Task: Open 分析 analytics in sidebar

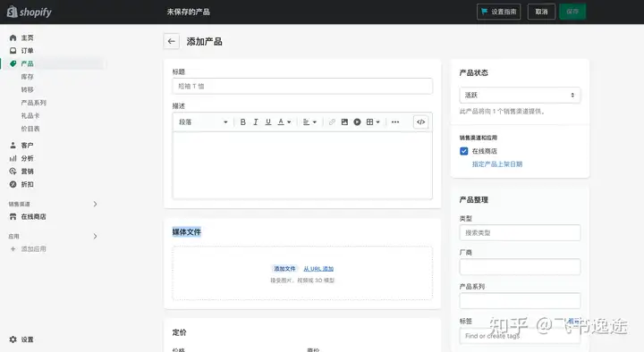Action: (x=27, y=158)
